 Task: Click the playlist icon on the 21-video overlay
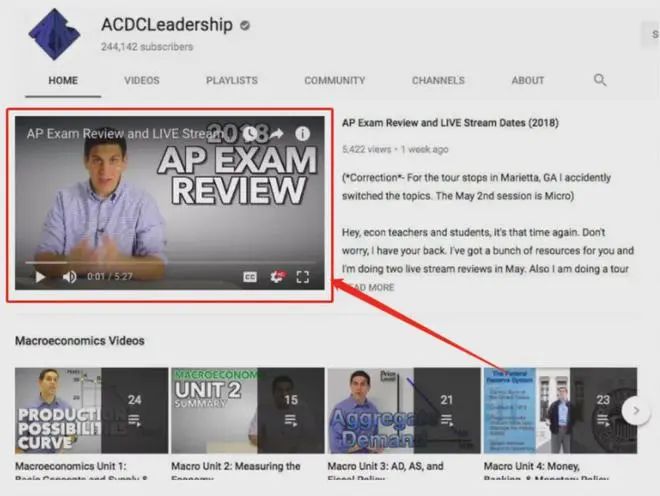tap(447, 420)
